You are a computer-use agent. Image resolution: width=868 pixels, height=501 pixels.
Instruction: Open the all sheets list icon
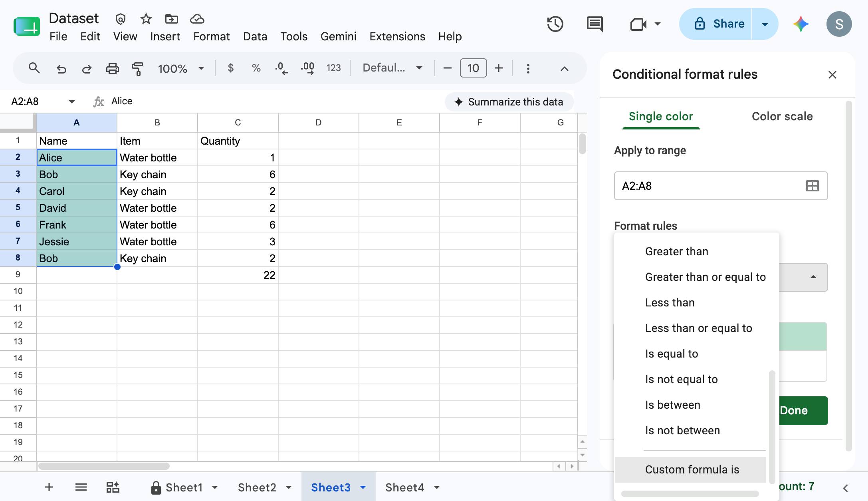point(81,487)
